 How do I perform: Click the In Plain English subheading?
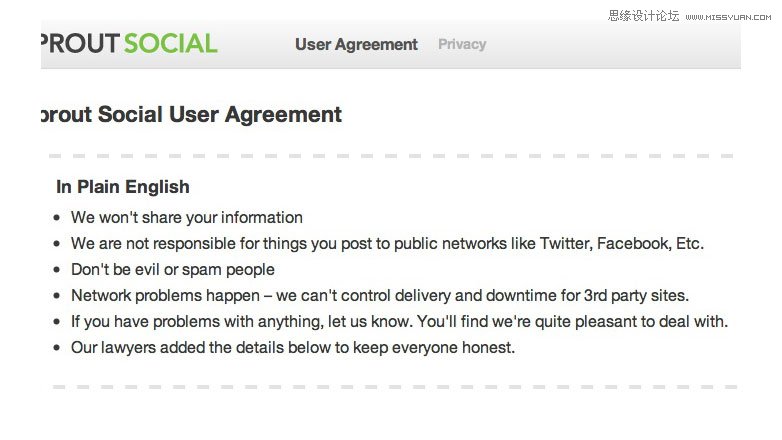coord(123,187)
